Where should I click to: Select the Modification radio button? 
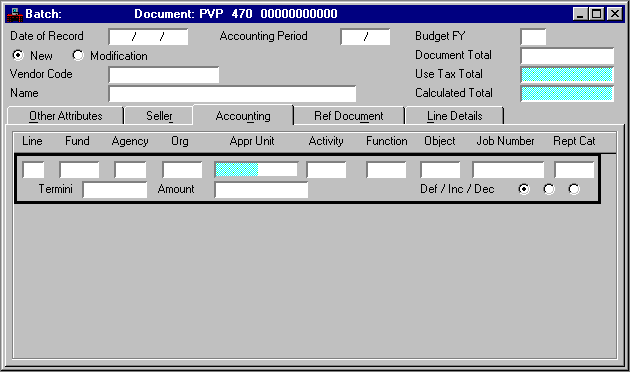[78, 55]
